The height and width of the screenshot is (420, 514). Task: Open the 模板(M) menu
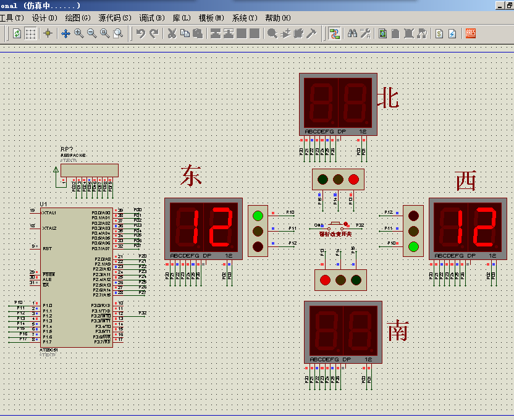coord(211,18)
